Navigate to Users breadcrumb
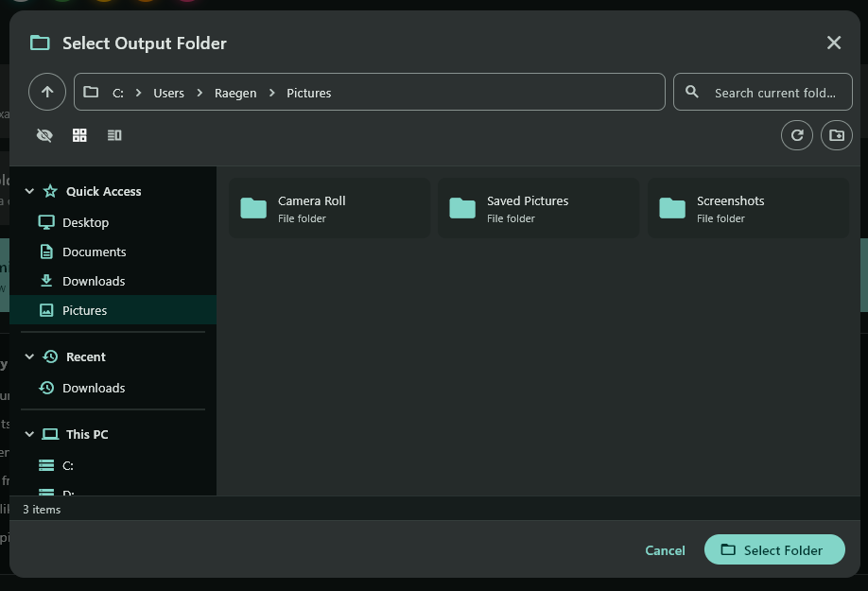 (x=169, y=93)
